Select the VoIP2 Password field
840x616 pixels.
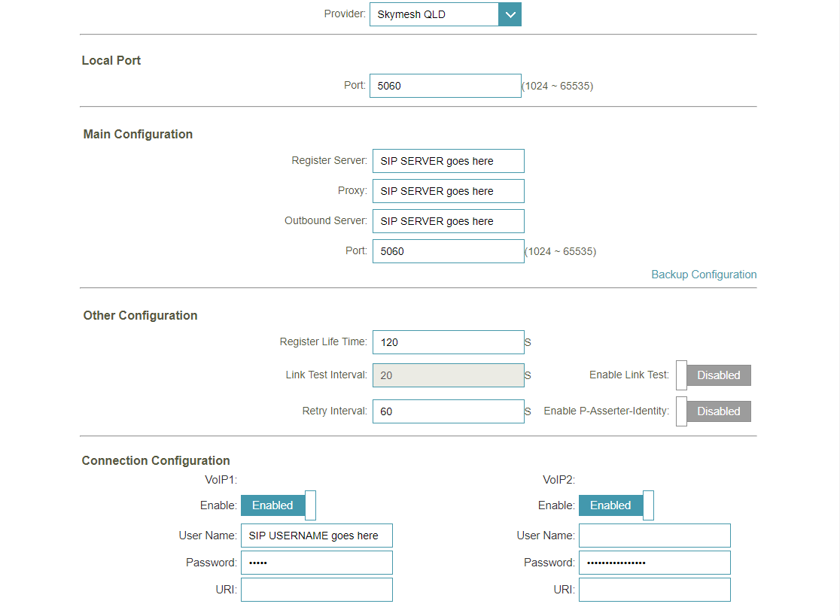(654, 563)
